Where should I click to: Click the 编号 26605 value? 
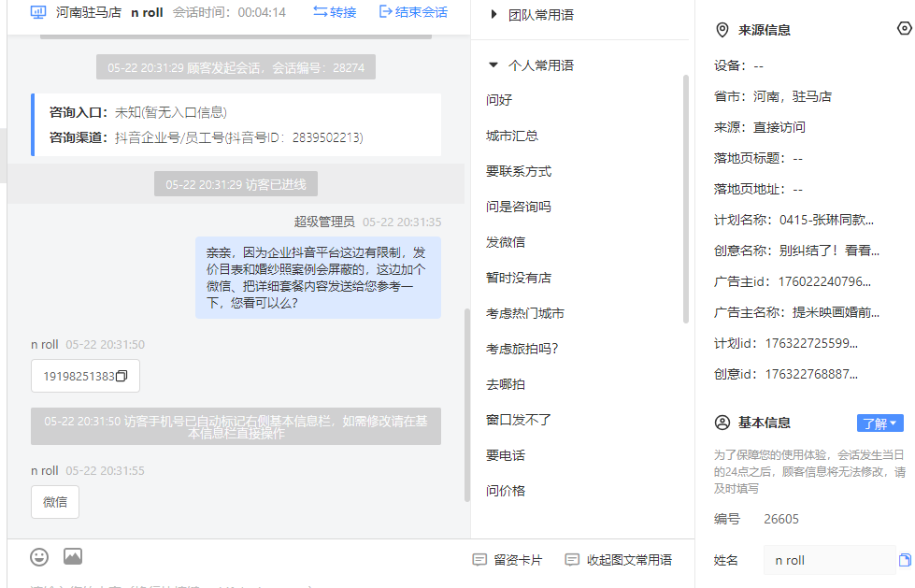781,519
